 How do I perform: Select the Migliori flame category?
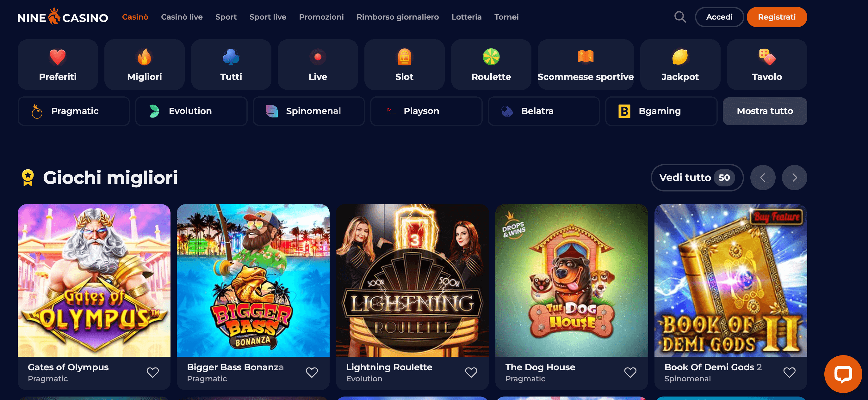coord(144,65)
